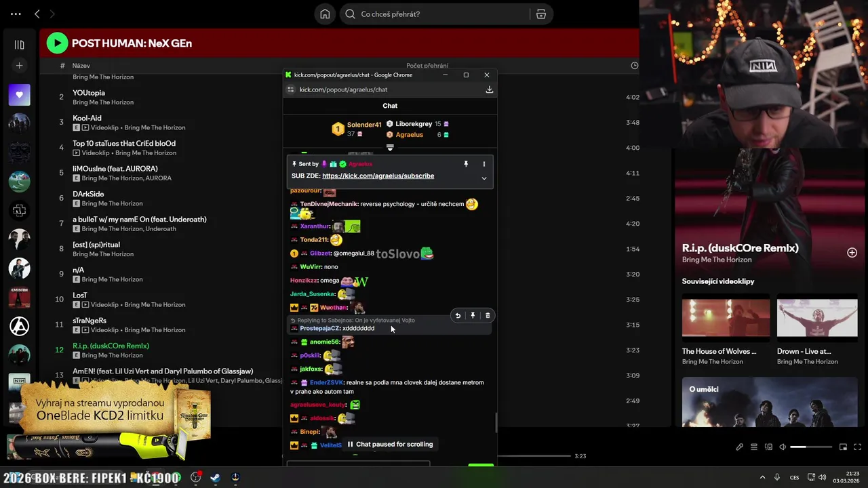Screen dimensions: 868x488
Task: Collapse the gift leaderboard handle
Action: [x=390, y=147]
